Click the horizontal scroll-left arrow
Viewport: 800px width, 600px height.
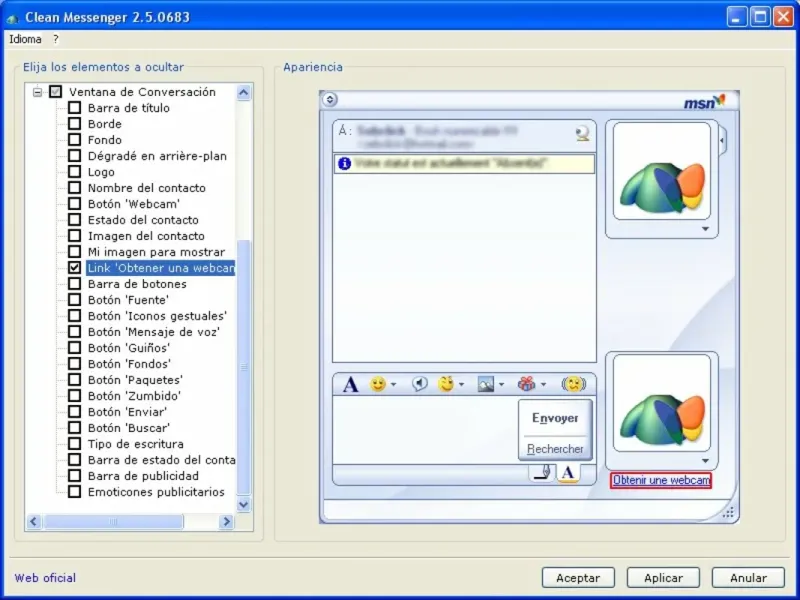click(x=34, y=521)
